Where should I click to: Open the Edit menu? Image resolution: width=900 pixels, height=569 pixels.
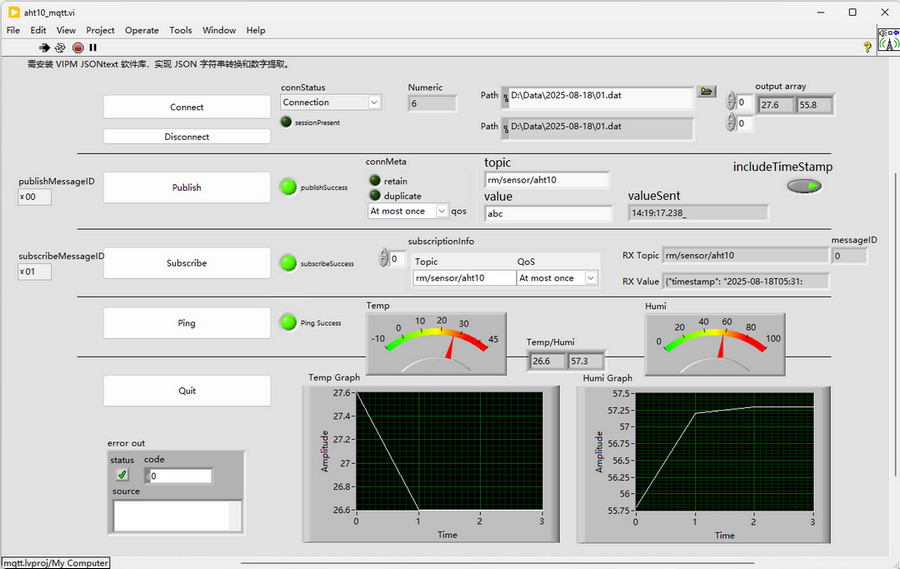click(x=38, y=30)
